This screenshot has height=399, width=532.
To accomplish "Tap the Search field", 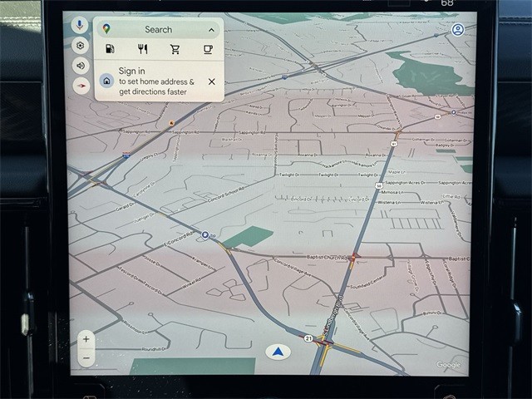I will coord(158,30).
